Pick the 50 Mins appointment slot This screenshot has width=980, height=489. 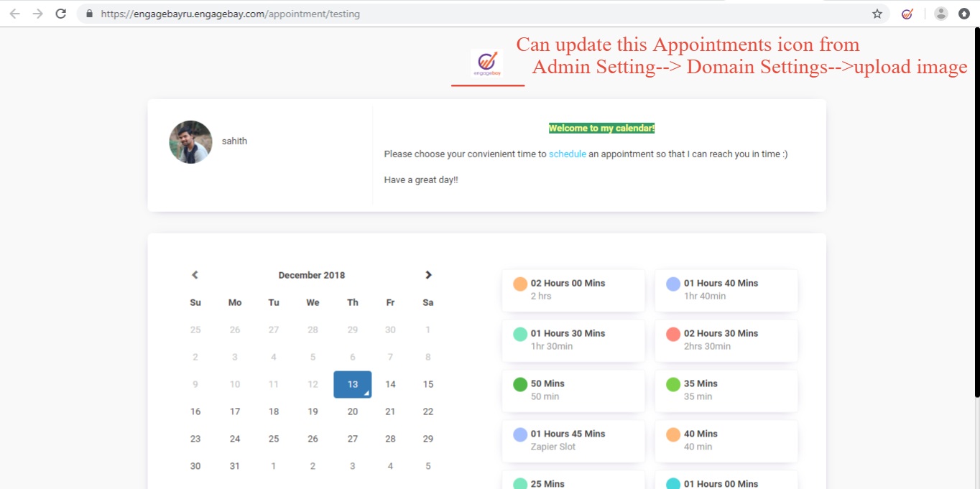pyautogui.click(x=573, y=391)
